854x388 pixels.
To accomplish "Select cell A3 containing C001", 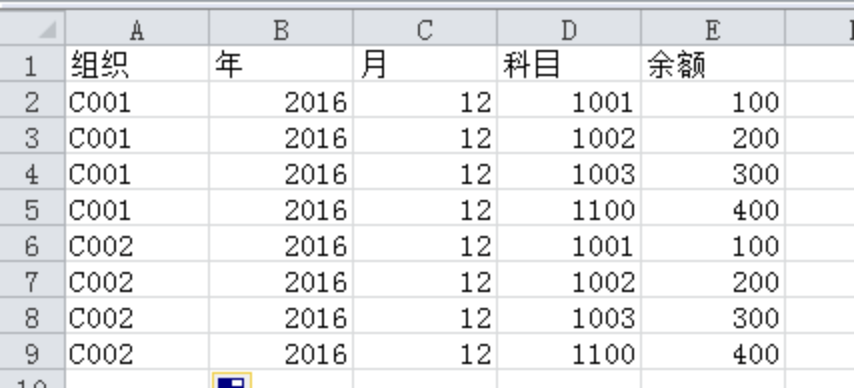I will click(137, 136).
